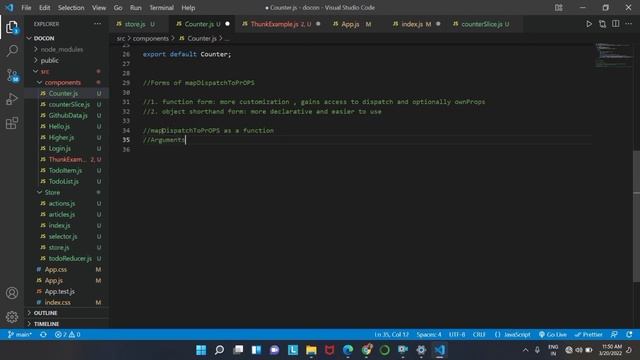Go to line via Ln 35, Col 12
The image size is (640, 360).
[391, 334]
